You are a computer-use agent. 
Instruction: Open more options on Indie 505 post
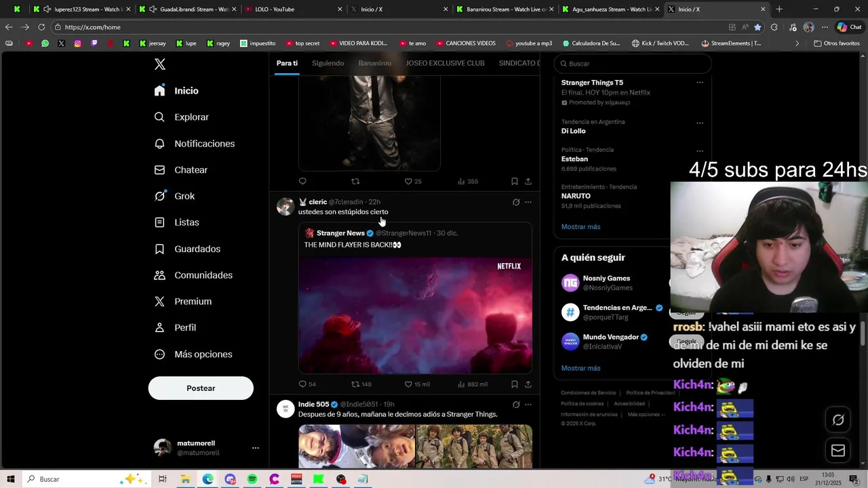click(528, 405)
